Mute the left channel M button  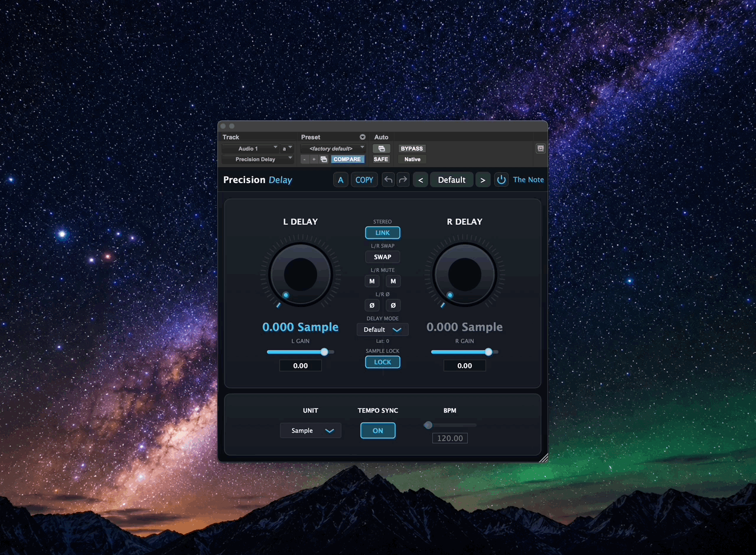point(372,281)
